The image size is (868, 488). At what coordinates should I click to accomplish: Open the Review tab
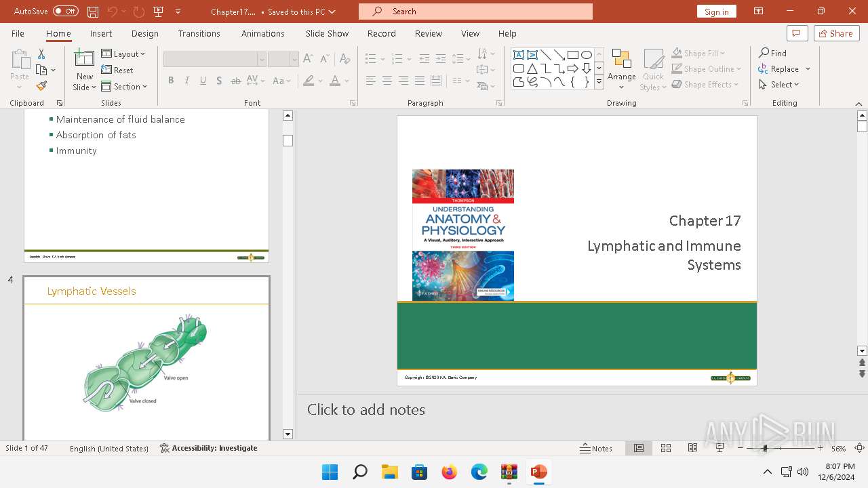[428, 33]
